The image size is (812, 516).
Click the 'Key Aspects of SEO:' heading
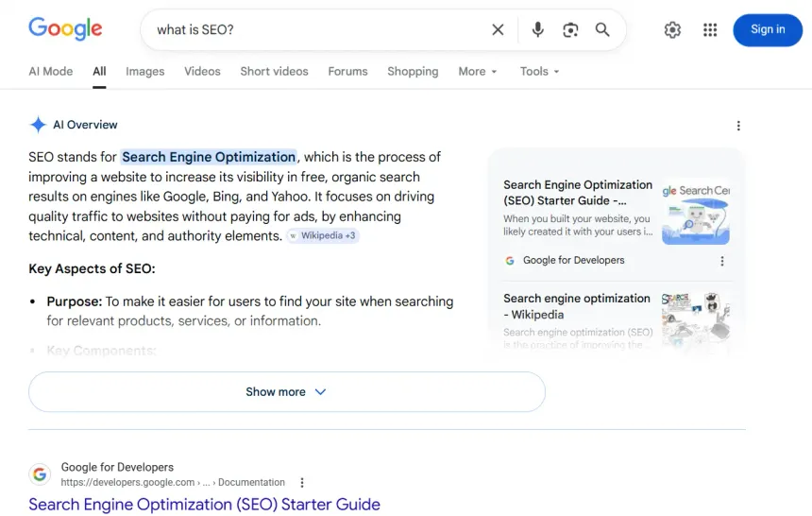(93, 268)
